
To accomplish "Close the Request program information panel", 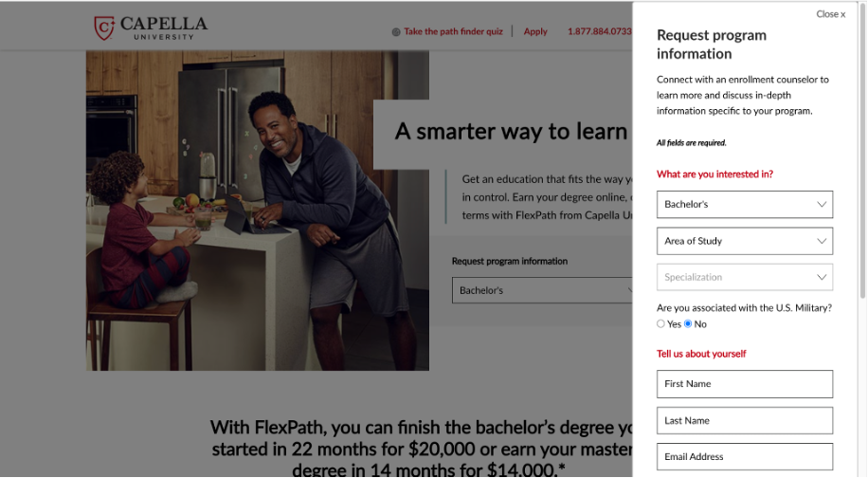I will coord(830,14).
